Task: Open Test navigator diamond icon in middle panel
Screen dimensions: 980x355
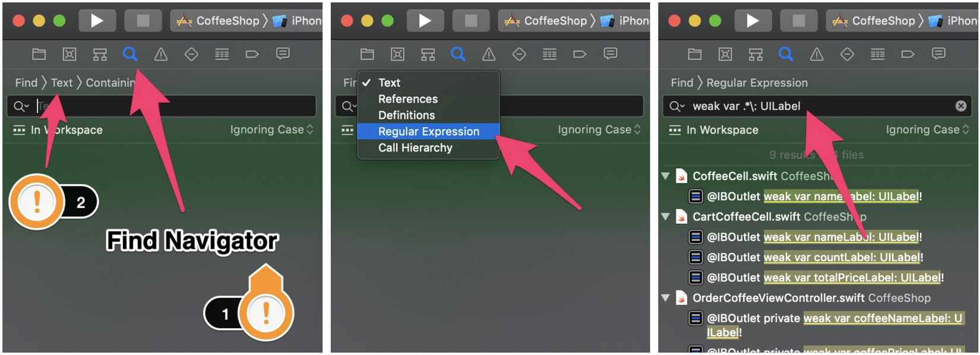Action: click(519, 55)
